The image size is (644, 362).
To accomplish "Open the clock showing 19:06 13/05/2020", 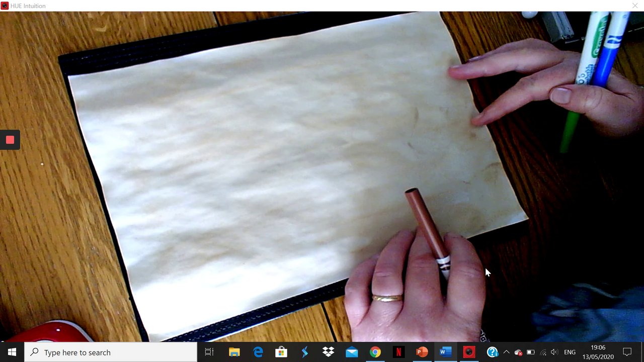I will pyautogui.click(x=598, y=352).
